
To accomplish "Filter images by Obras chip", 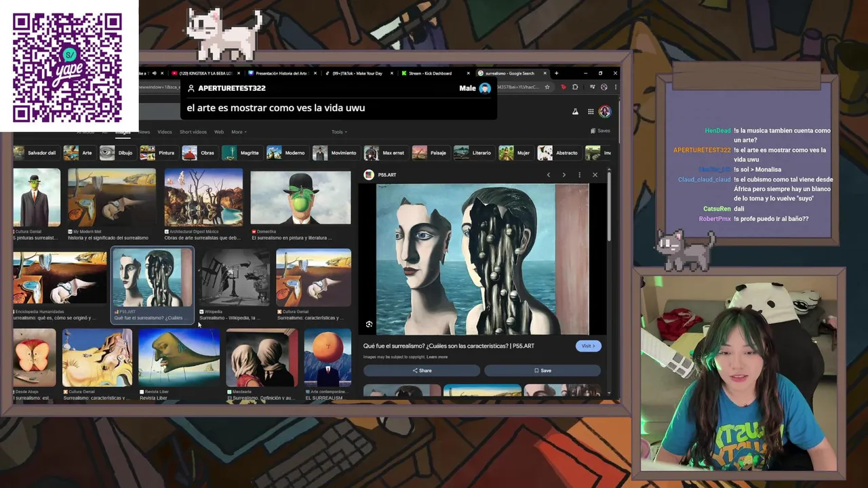I will pos(199,153).
